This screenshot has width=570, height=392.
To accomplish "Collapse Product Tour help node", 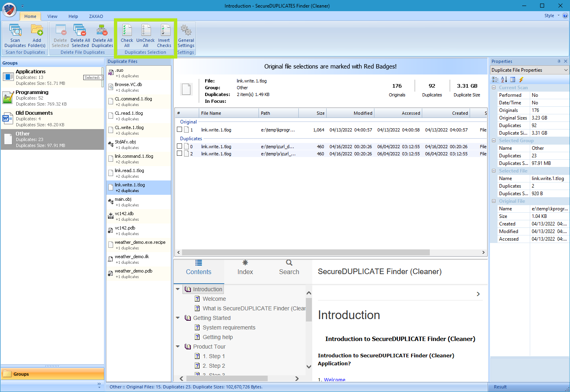I will [x=178, y=347].
